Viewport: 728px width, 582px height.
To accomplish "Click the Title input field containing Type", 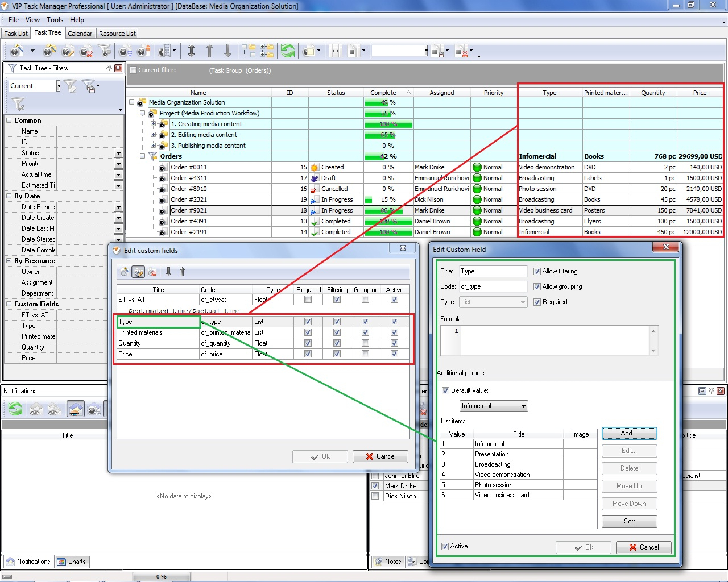I will (x=493, y=272).
